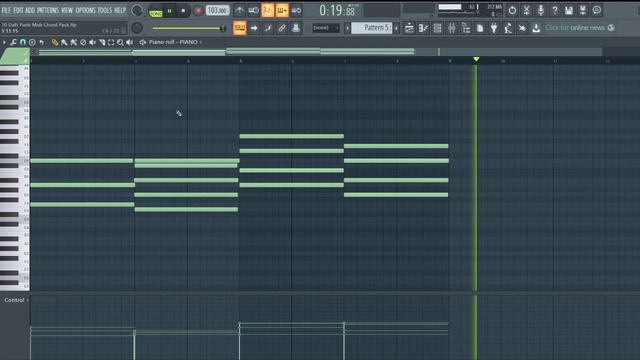
Task: Select the Paint brush tool
Action: (64, 42)
